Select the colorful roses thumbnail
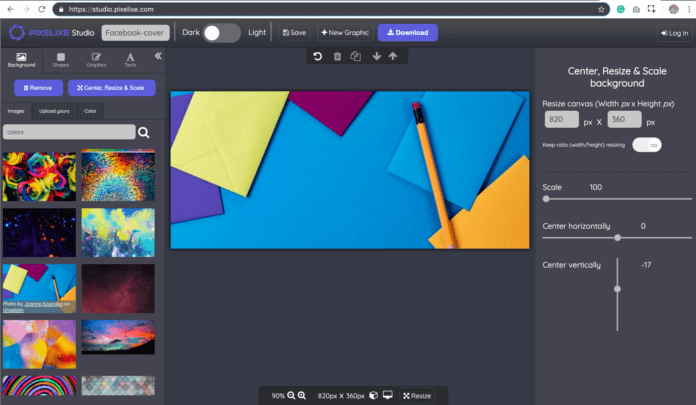The height and width of the screenshot is (405, 696). (x=39, y=176)
